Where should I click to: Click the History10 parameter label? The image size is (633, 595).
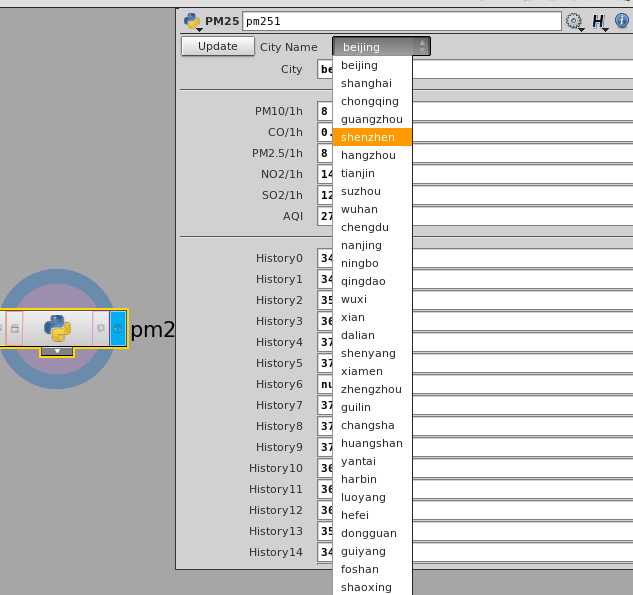(276, 468)
